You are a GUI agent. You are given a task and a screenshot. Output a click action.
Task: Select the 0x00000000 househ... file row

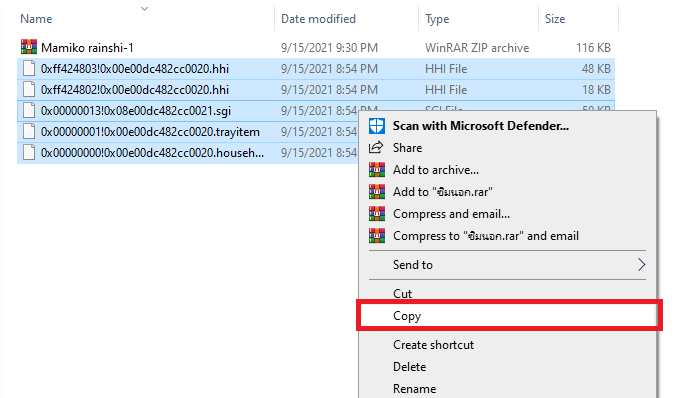[188, 153]
